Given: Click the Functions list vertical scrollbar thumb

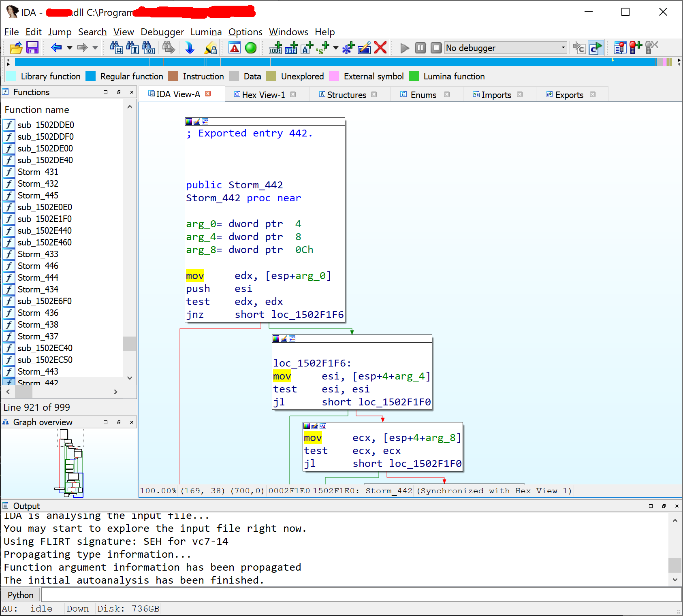Looking at the screenshot, I should [x=130, y=343].
